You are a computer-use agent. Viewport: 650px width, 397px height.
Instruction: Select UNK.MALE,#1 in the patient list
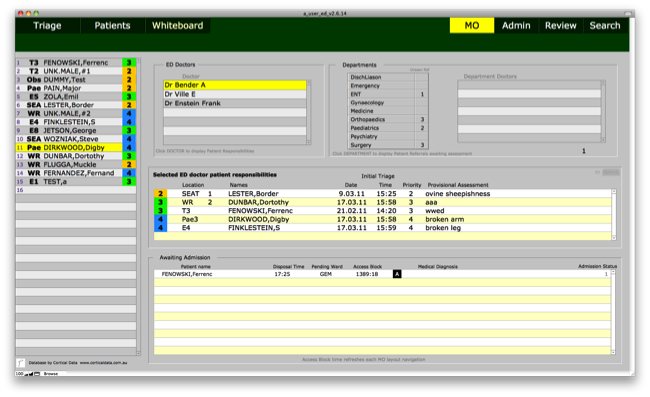(x=76, y=71)
